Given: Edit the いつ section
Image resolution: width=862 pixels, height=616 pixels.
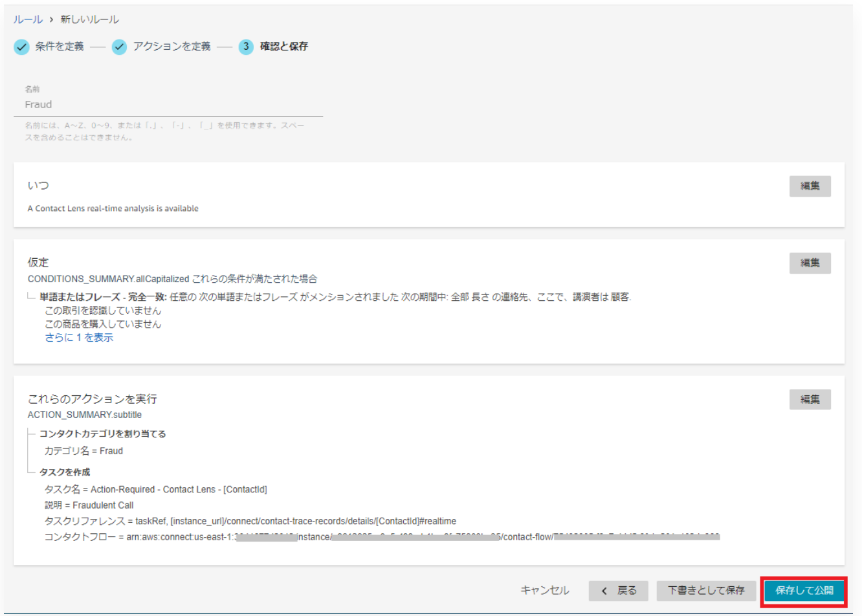Looking at the screenshot, I should 810,186.
